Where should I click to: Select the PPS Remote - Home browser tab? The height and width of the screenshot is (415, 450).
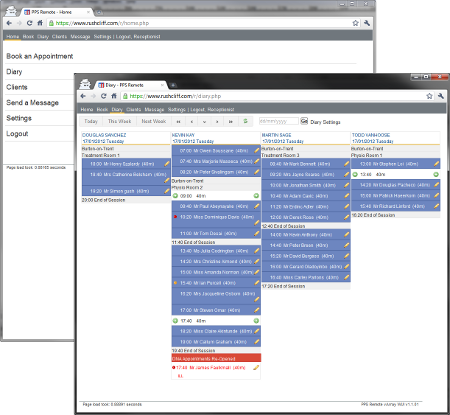point(57,12)
